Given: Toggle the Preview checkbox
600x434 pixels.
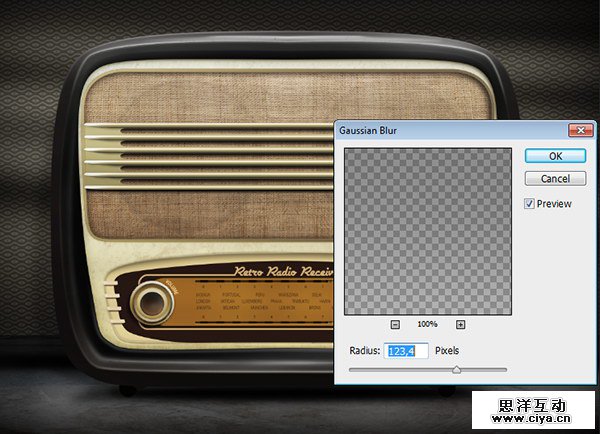Looking at the screenshot, I should tap(529, 204).
